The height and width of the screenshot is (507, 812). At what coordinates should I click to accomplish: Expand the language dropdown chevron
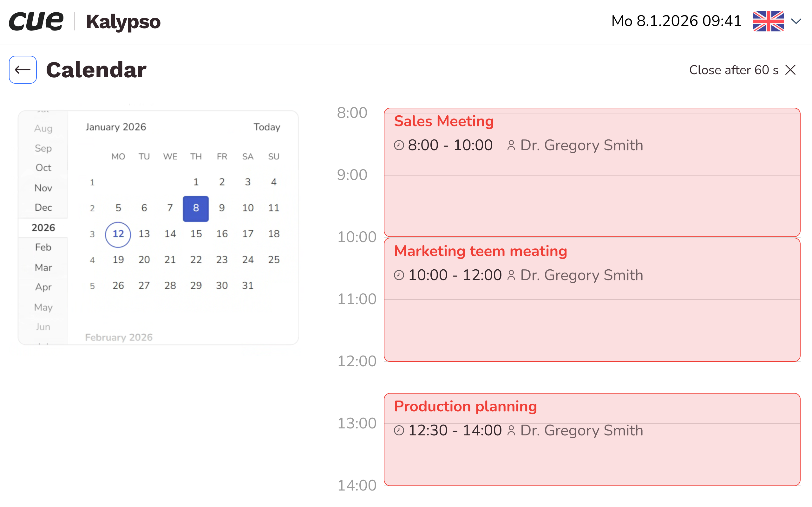tap(796, 21)
